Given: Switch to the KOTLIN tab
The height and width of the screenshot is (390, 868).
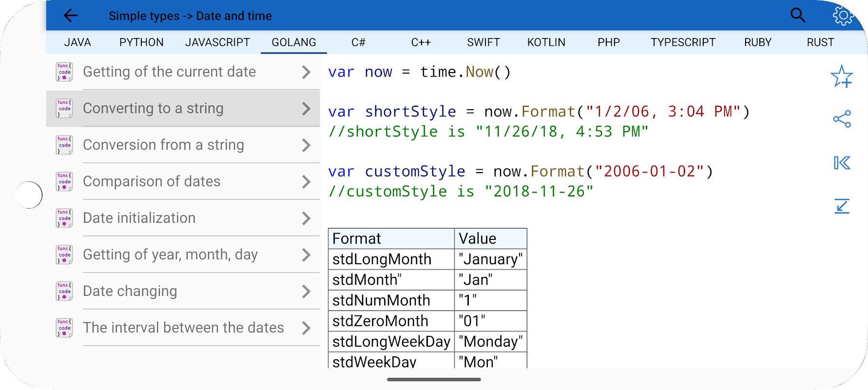Looking at the screenshot, I should pos(546,42).
